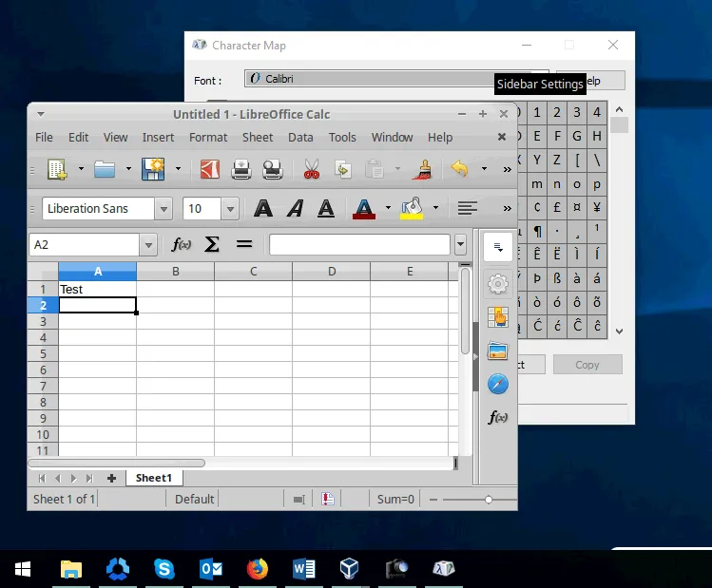Open the Format menu
The image size is (712, 588).
208,137
